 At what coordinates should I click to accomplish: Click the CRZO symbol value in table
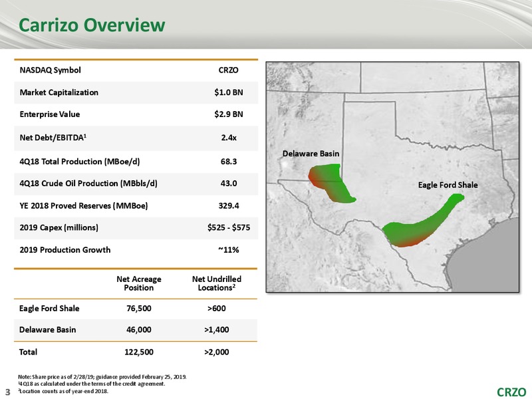click(228, 70)
